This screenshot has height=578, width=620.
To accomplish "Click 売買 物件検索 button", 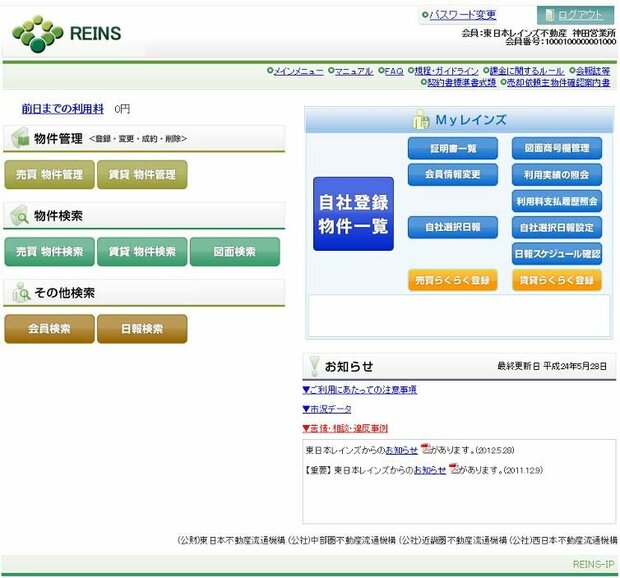I will [x=49, y=251].
